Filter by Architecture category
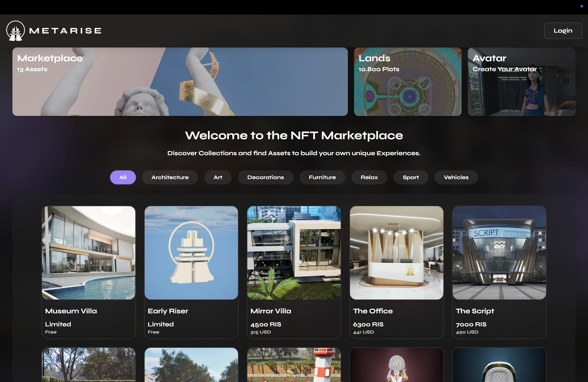Viewport: 588px width, 382px height. tap(170, 177)
